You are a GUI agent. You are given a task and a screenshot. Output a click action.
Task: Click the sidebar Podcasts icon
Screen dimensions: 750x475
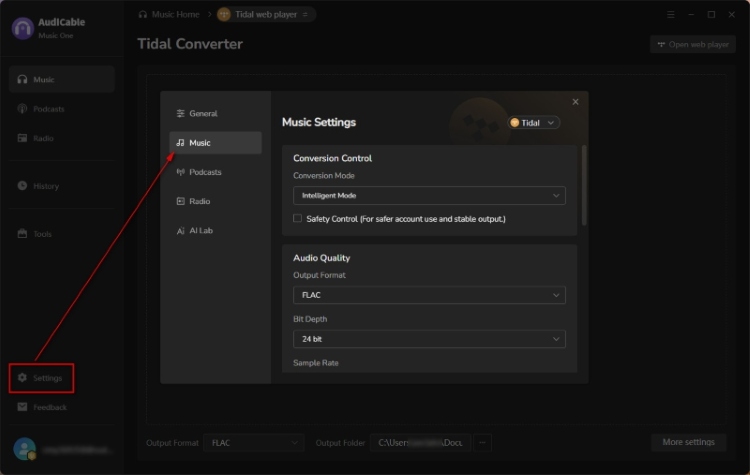pyautogui.click(x=22, y=109)
